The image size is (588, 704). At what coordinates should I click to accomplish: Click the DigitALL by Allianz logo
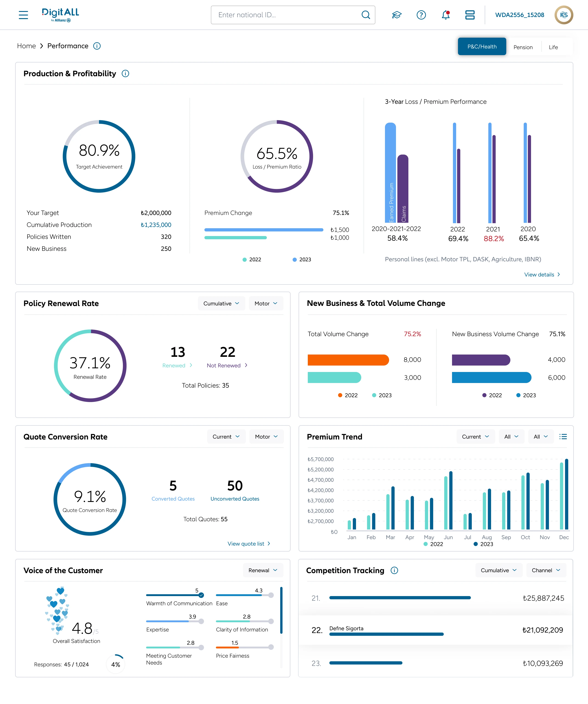point(60,15)
